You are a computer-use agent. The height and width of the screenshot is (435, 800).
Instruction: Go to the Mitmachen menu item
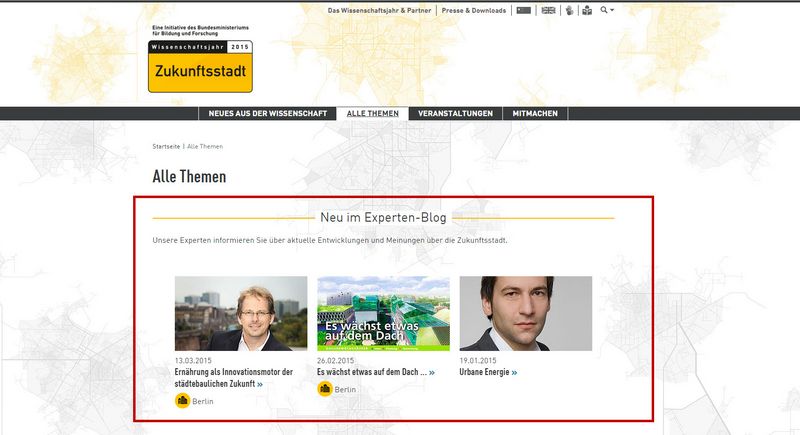tap(534, 113)
